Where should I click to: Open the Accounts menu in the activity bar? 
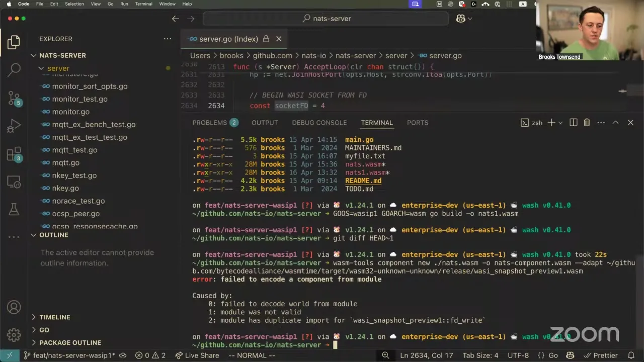[x=14, y=307]
